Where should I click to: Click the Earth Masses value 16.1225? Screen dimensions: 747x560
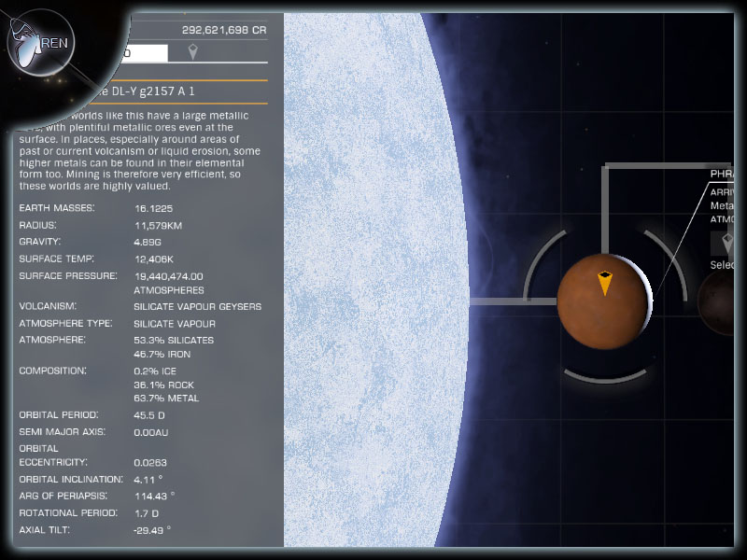tap(153, 208)
